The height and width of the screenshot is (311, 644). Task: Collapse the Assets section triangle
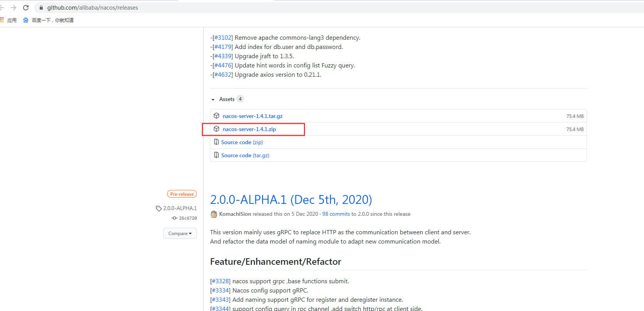click(x=213, y=99)
